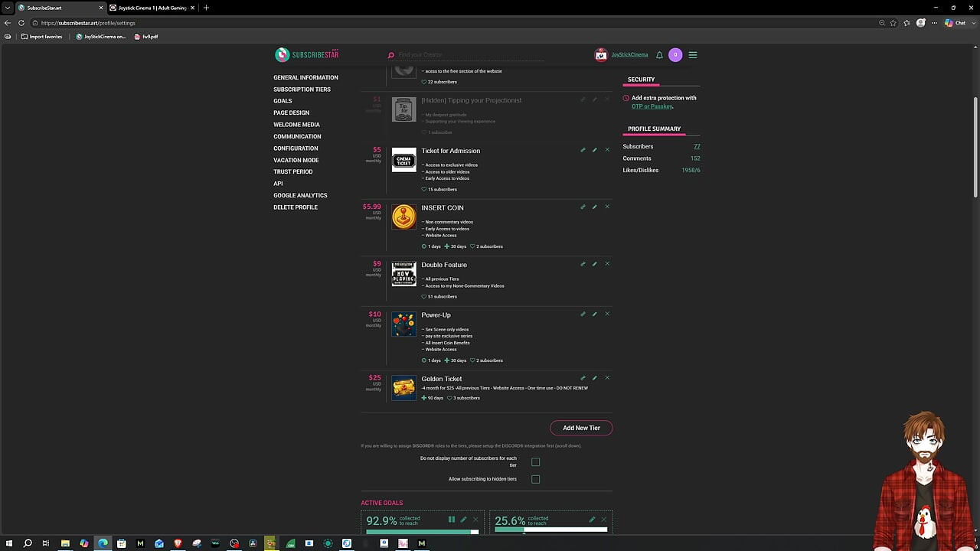Edit the 25.6% collected goal
Viewport: 980px width, 551px height.
(592, 519)
